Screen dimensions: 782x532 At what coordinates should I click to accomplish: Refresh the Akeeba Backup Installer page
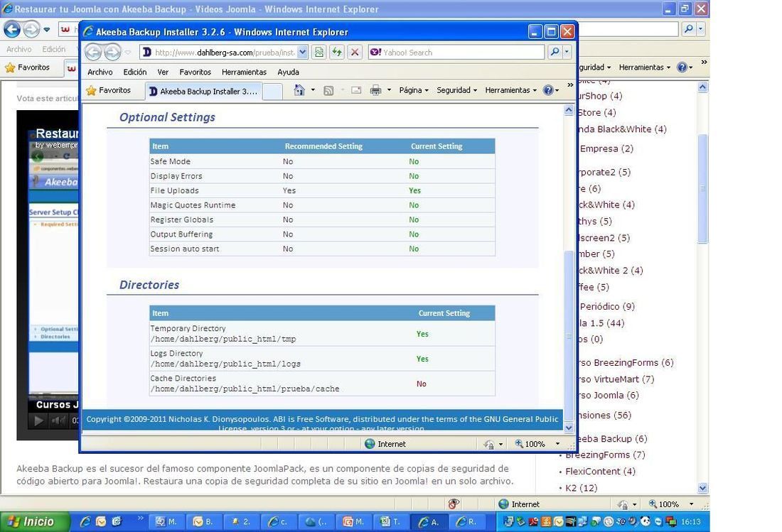tap(337, 52)
